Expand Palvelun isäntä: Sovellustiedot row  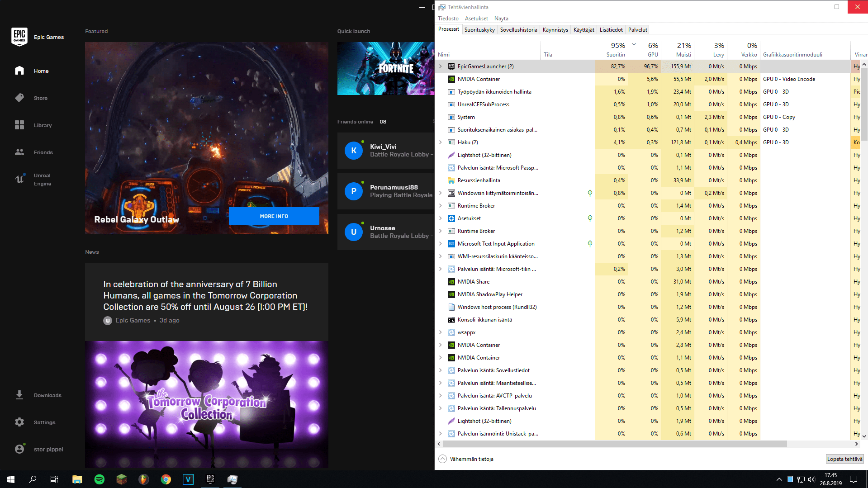pos(441,370)
